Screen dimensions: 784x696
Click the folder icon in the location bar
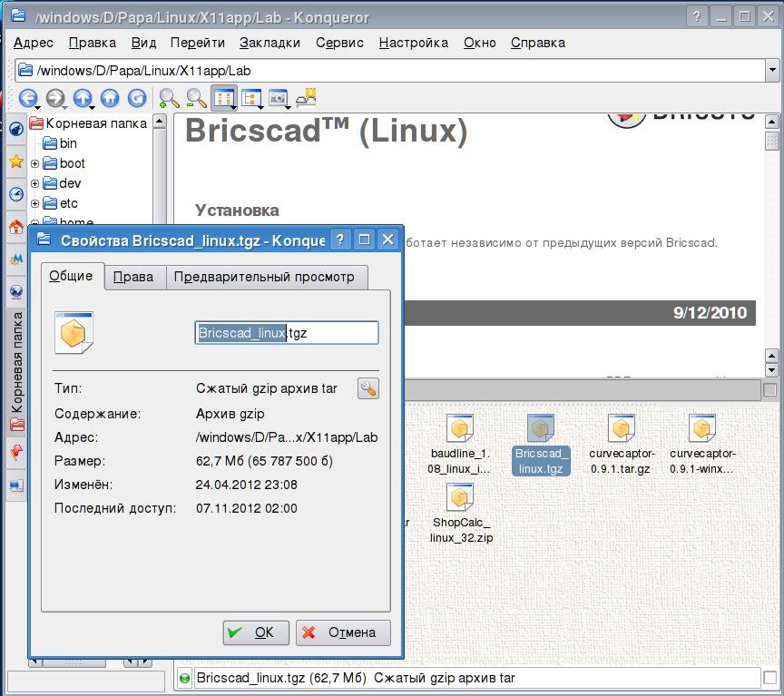coord(25,71)
